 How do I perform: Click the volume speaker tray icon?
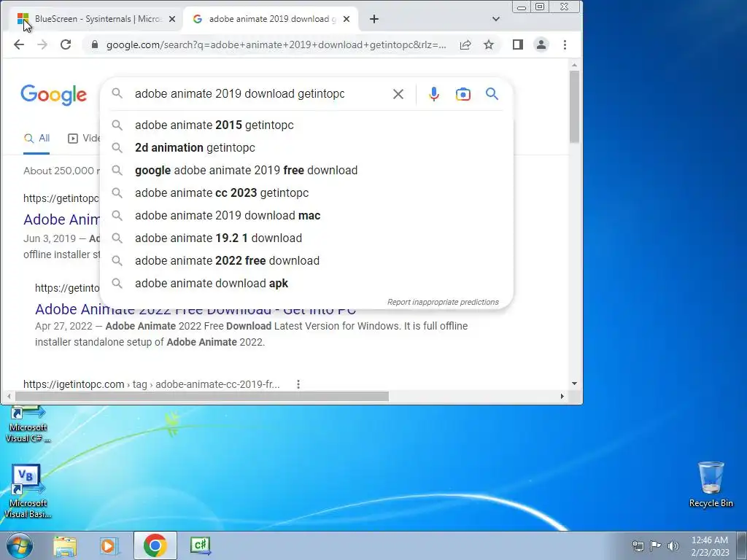click(673, 546)
